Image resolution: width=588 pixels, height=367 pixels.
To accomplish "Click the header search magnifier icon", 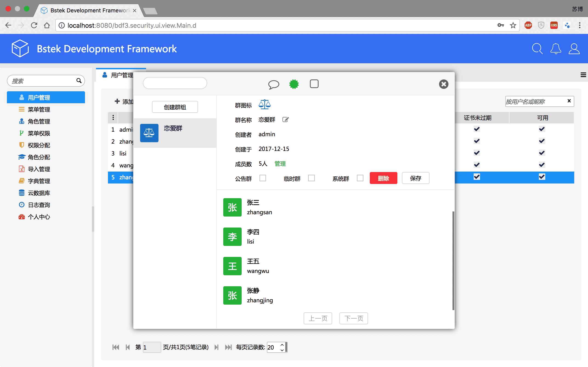I will [537, 49].
